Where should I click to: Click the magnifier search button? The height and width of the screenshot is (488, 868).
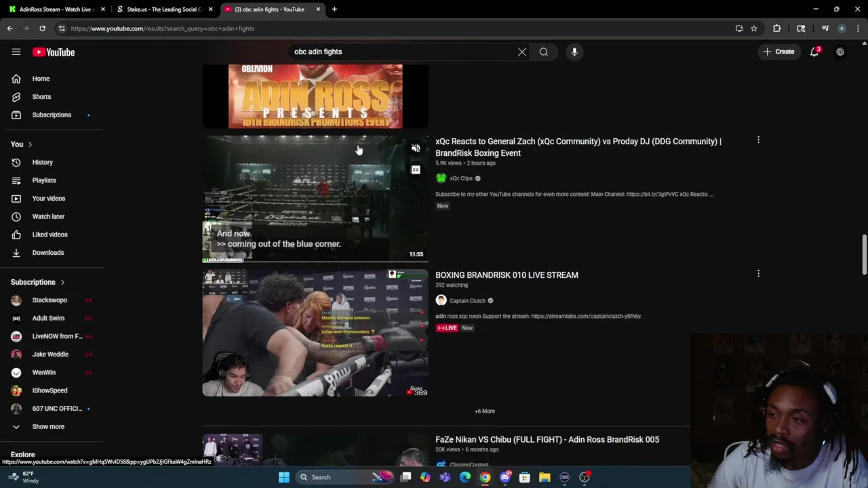(x=544, y=52)
